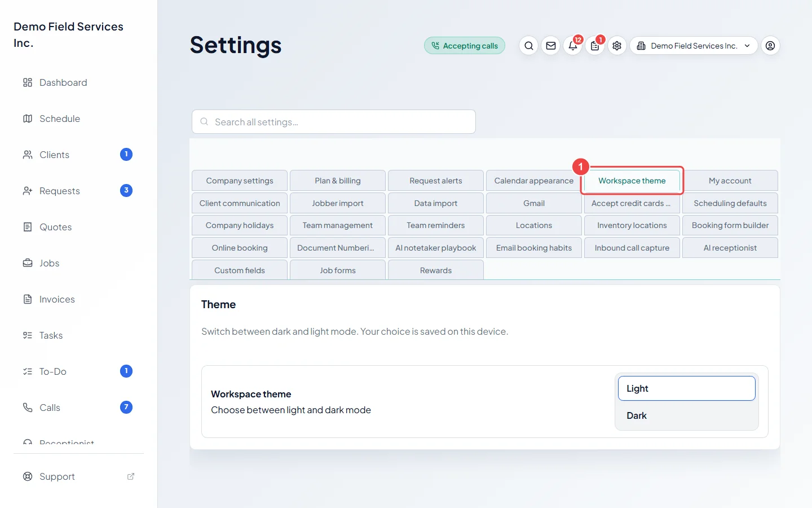
Task: Click the Demo Field Services Inc. sidebar title
Action: pos(68,34)
